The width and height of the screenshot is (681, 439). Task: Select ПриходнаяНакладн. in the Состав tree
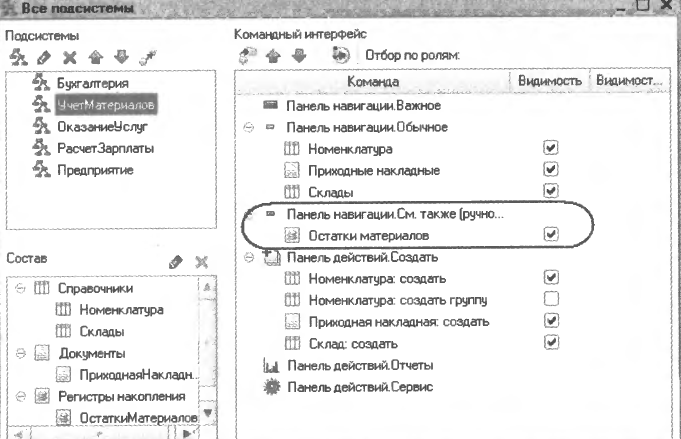click(137, 375)
